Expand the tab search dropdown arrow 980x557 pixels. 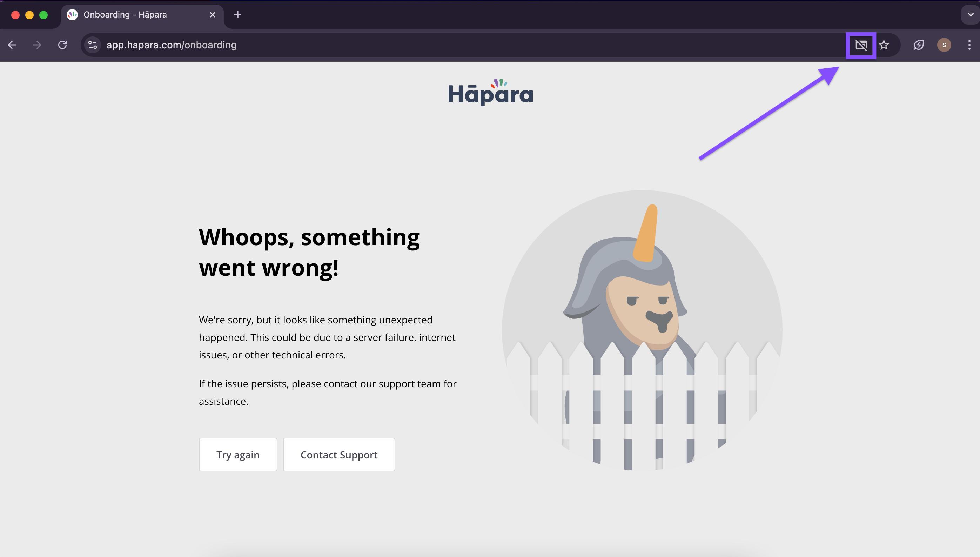coord(971,15)
